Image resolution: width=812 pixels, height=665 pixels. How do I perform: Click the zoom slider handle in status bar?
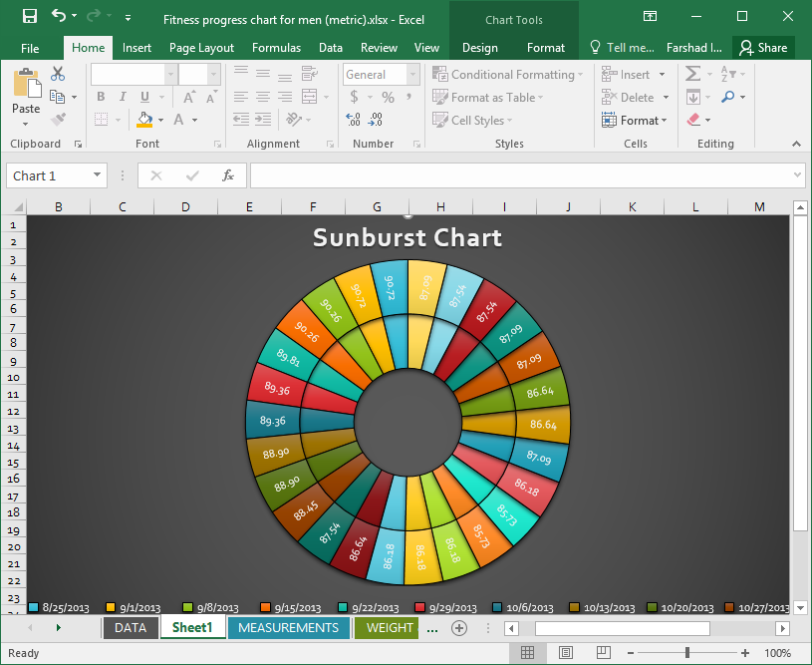click(x=686, y=653)
